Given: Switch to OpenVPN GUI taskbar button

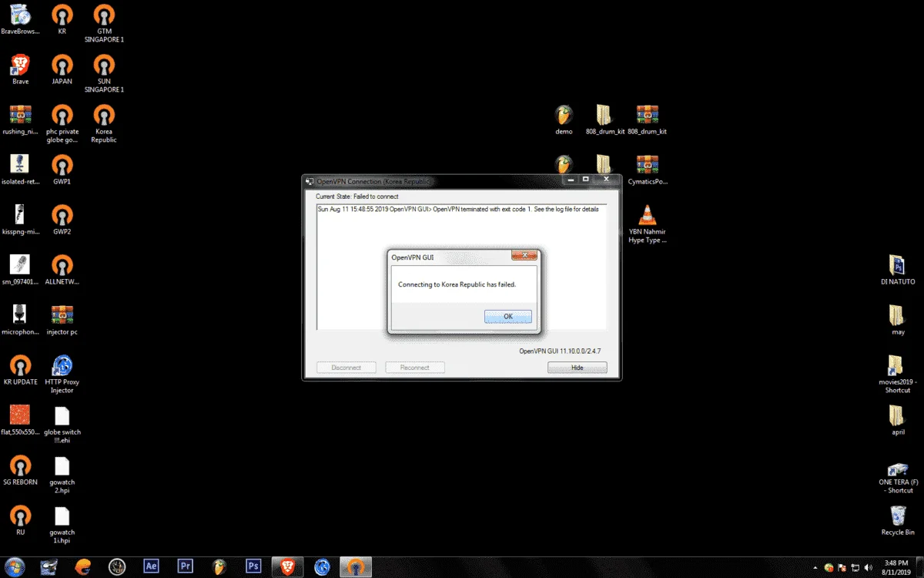Looking at the screenshot, I should [354, 566].
